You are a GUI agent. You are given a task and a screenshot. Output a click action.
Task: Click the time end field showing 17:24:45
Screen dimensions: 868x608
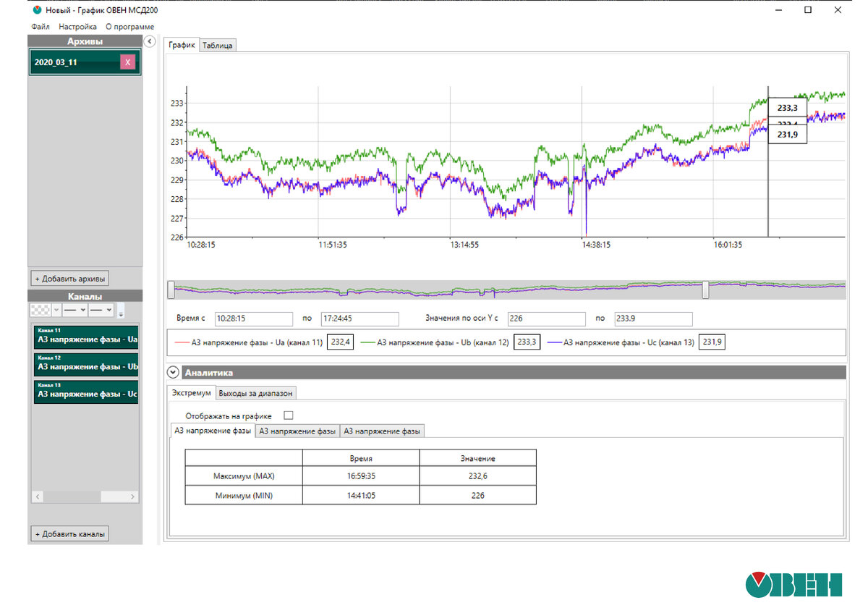[359, 318]
